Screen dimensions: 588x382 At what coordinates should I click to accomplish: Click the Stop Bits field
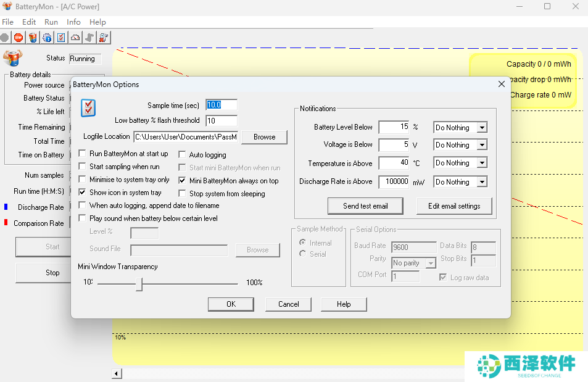coord(483,260)
